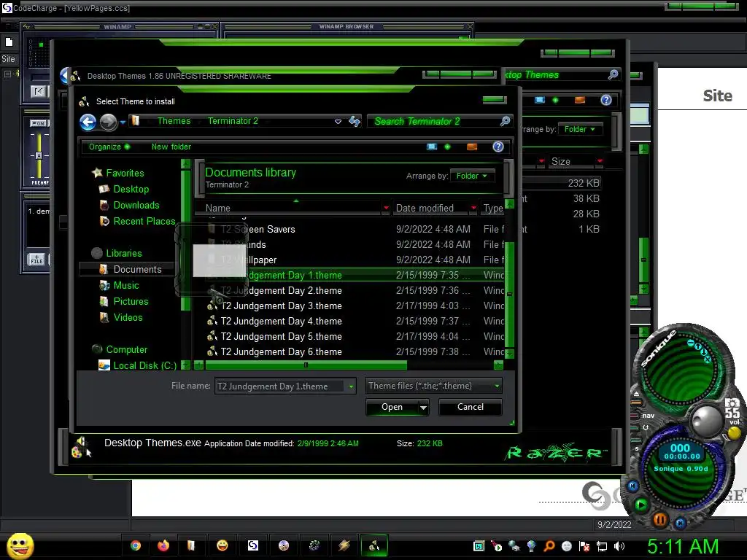Click the Sonique volume knob
Screen dimensions: 747x560
(x=706, y=421)
